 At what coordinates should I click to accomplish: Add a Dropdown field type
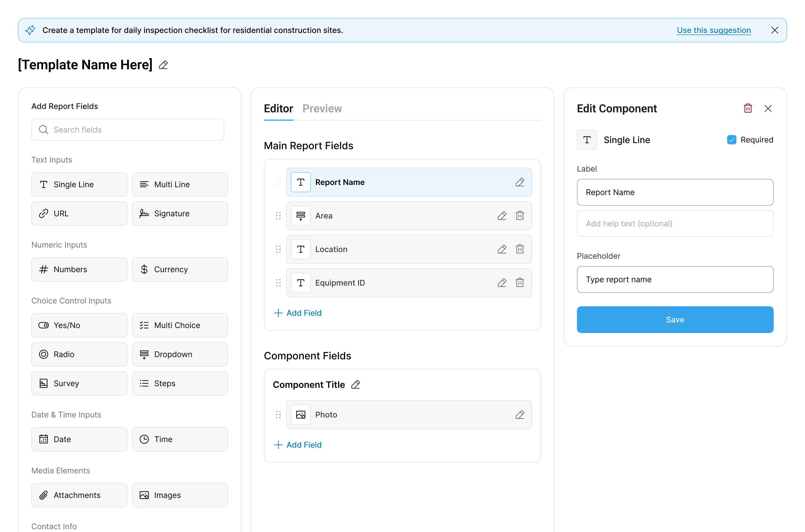[x=179, y=354]
